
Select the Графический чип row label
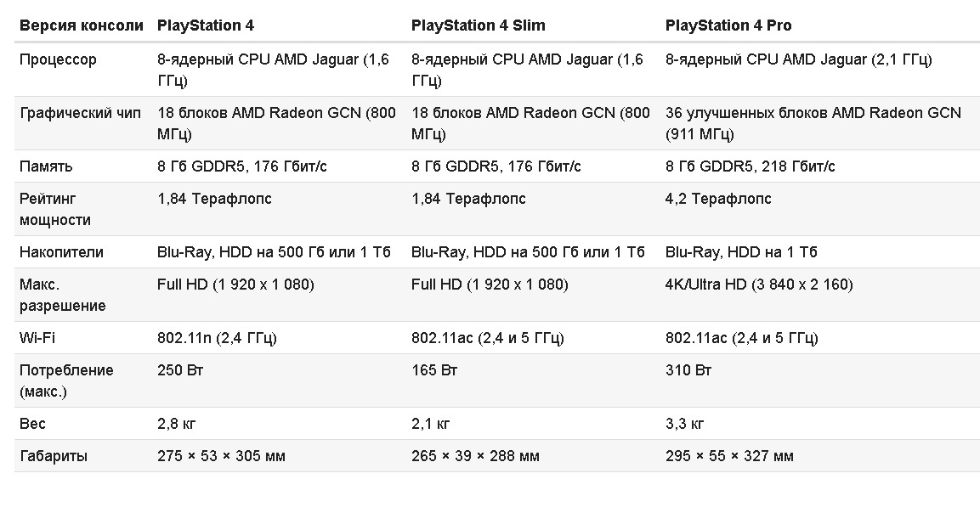[81, 113]
